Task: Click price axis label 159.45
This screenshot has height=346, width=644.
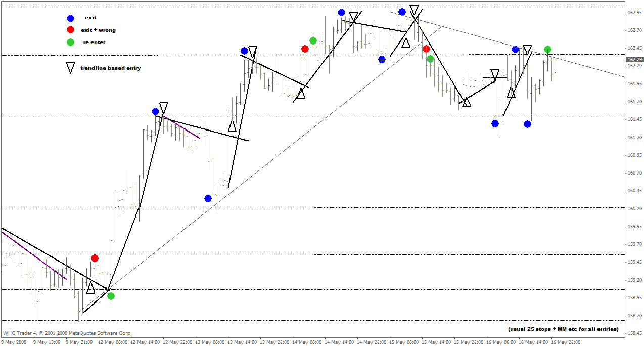Action: [x=634, y=262]
